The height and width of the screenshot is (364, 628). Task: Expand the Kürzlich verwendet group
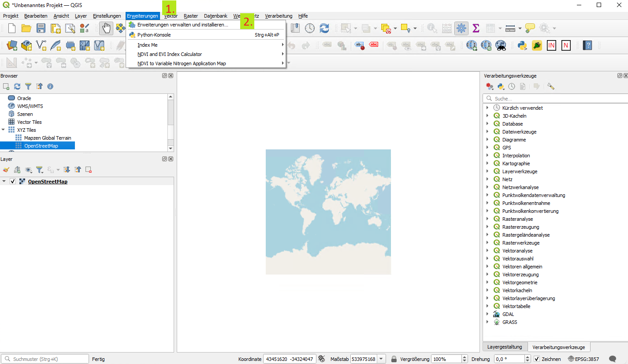[487, 108]
